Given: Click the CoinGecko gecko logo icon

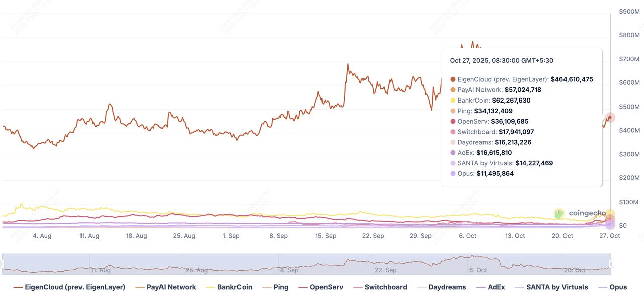Looking at the screenshot, I should (559, 214).
